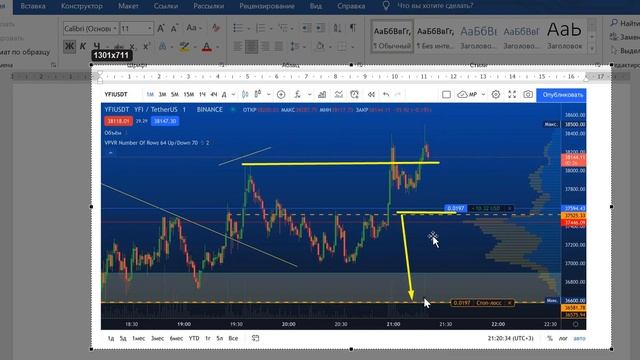
Task: Open the Вставка ribbon tab
Action: point(33,6)
